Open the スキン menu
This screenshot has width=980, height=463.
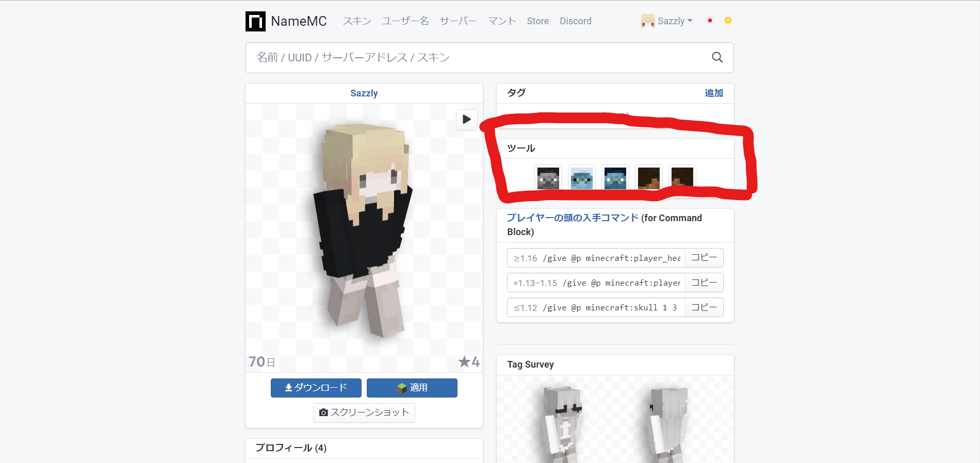pyautogui.click(x=357, y=21)
